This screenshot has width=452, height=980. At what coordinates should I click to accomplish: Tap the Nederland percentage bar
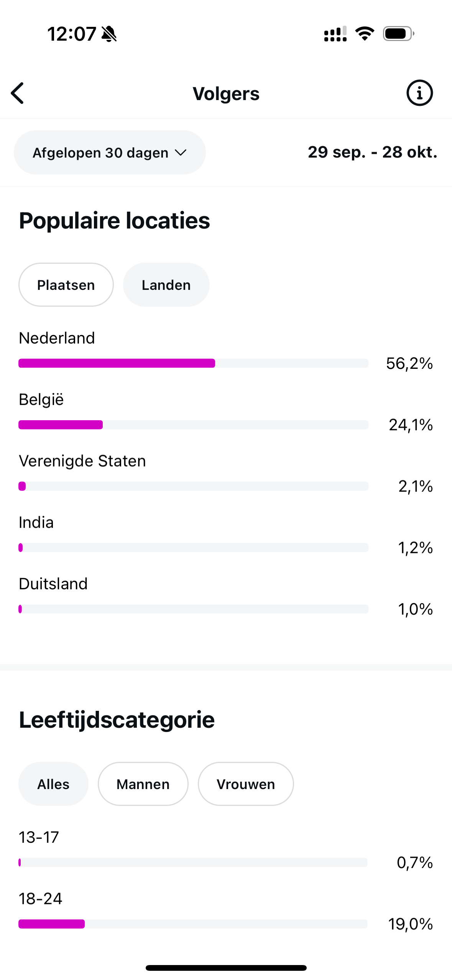[193, 363]
